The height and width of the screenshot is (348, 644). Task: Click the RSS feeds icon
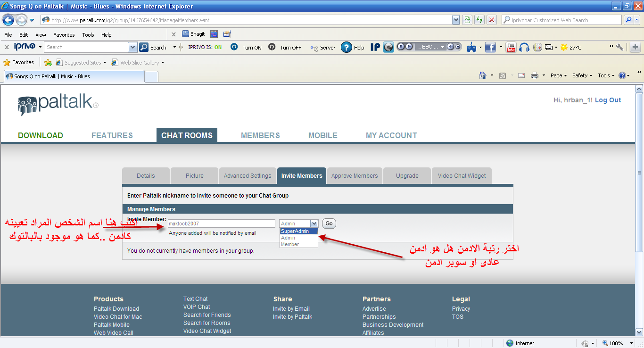coord(503,75)
